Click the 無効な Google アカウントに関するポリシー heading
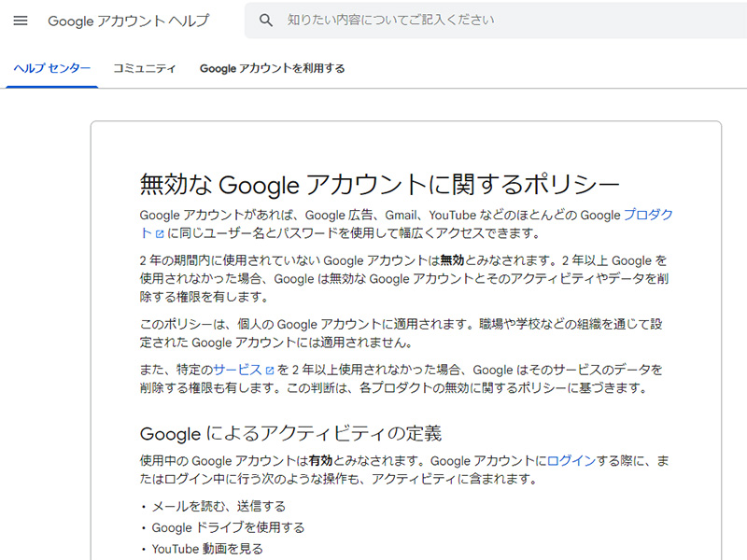The width and height of the screenshot is (747, 560). [379, 183]
